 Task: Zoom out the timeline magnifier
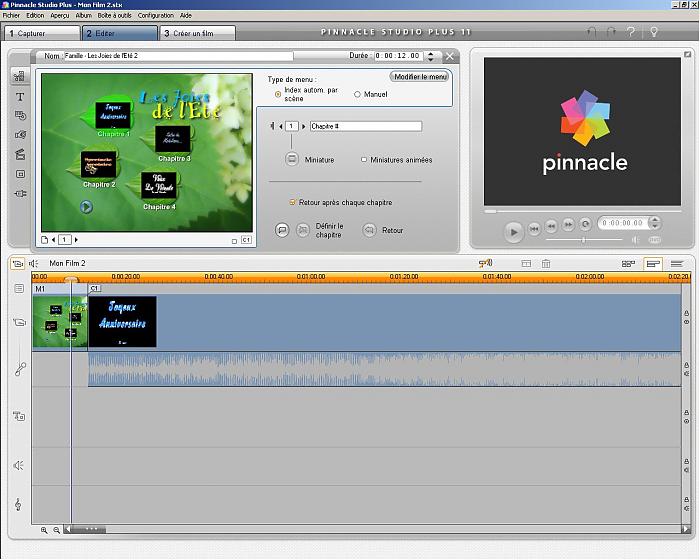pyautogui.click(x=57, y=530)
